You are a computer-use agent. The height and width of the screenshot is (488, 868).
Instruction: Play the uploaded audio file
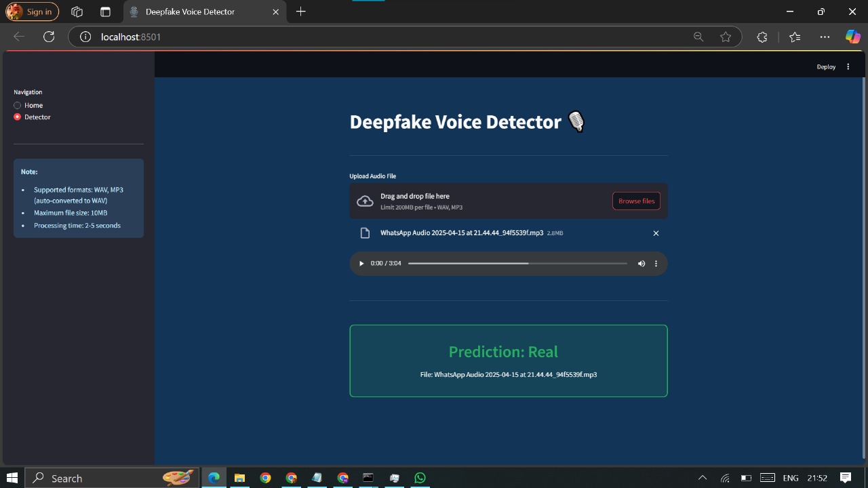coord(361,264)
